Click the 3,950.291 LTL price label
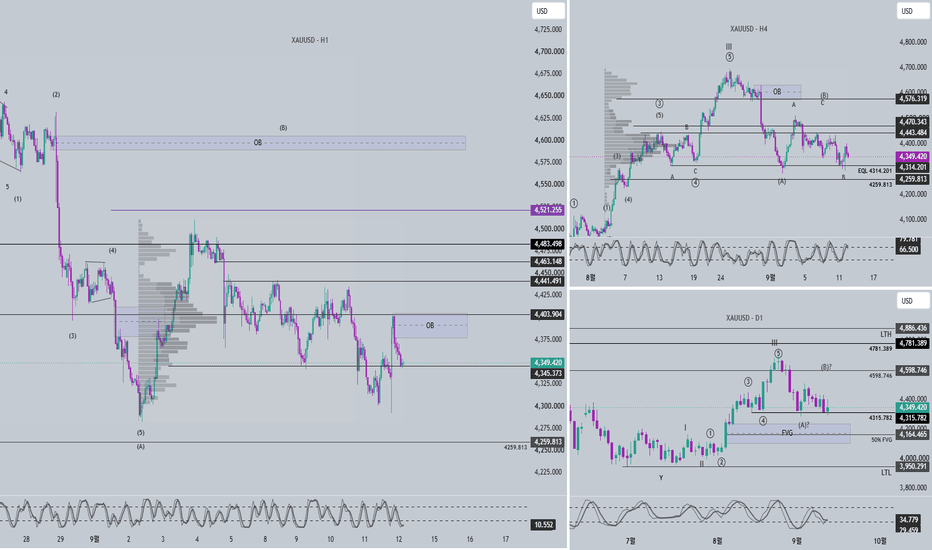Screen dimensions: 932x550 (912, 467)
